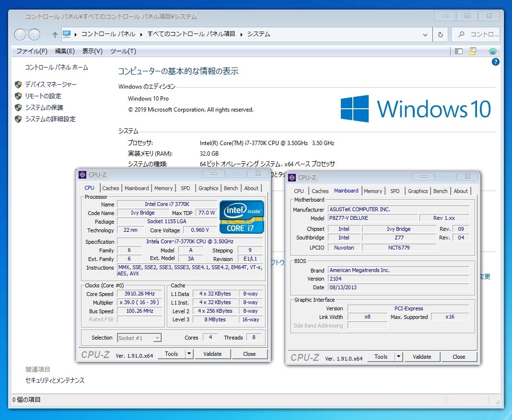
Task: Click Tools button in left CPU-Z
Action: click(172, 354)
